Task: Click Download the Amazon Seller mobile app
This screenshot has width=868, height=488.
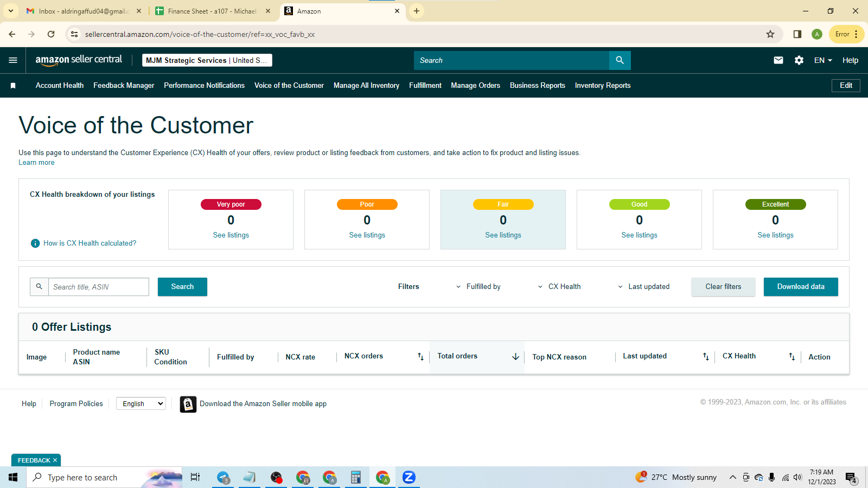Action: click(x=263, y=404)
